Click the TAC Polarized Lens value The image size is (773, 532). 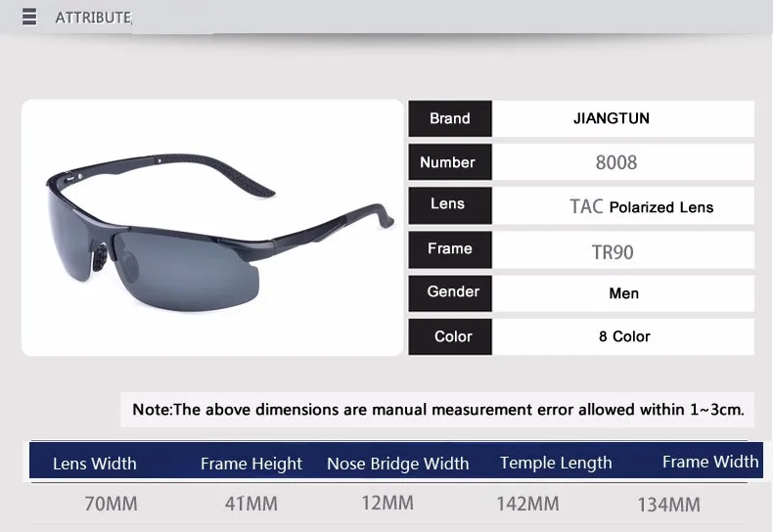[x=641, y=207]
